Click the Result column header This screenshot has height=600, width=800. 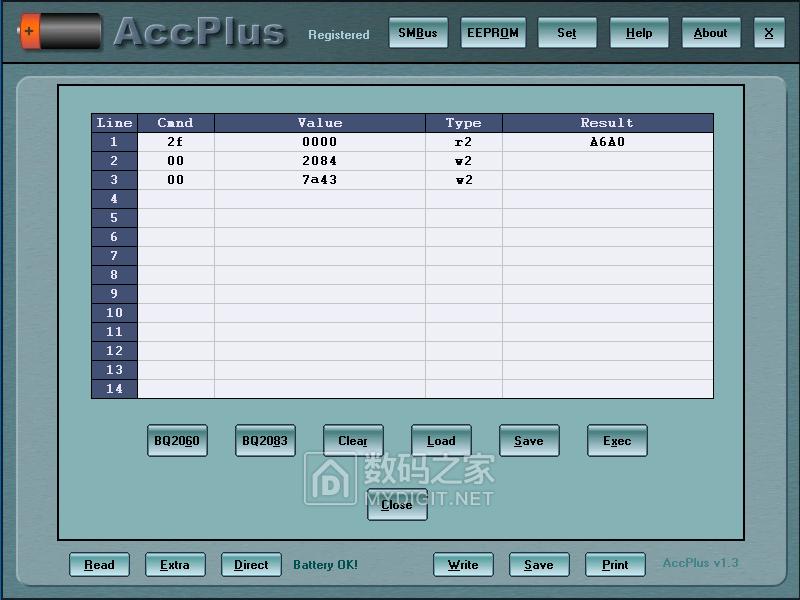(x=608, y=123)
